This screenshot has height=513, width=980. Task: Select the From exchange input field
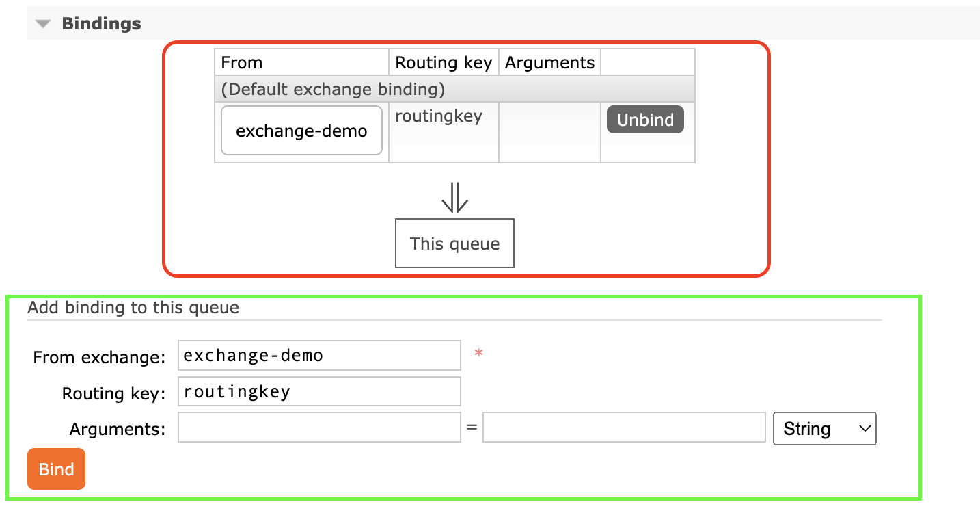[318, 355]
